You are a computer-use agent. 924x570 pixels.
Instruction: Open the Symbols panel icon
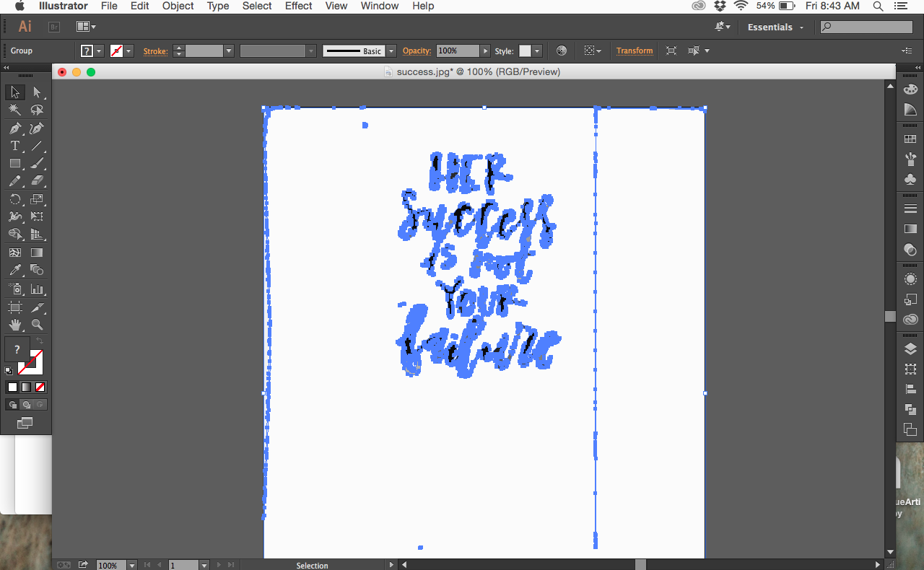910,178
